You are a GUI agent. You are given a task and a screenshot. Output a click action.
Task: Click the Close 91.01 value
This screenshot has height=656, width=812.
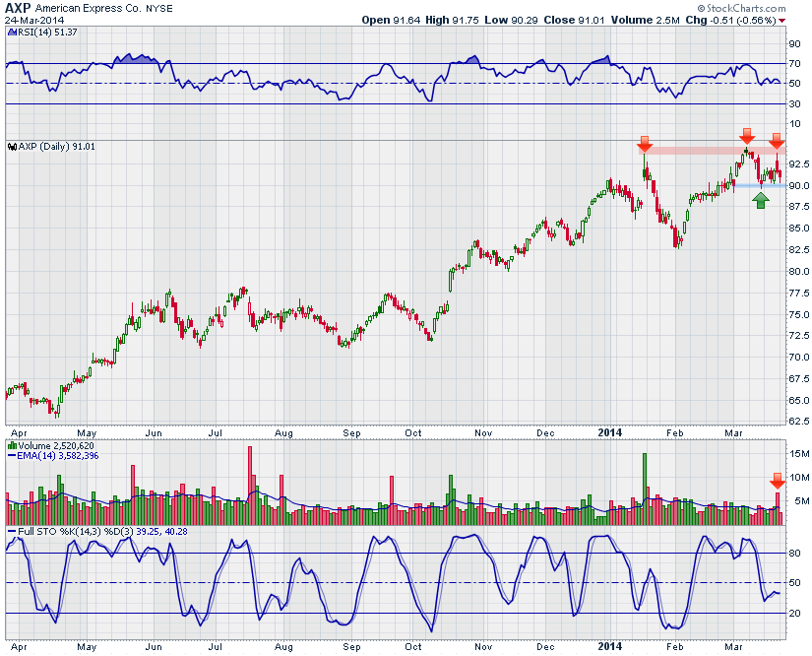tap(574, 21)
